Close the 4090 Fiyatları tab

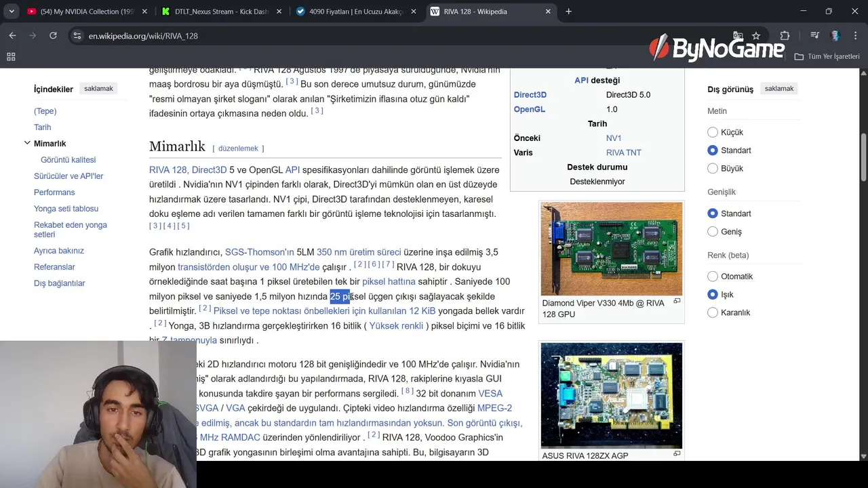(414, 12)
